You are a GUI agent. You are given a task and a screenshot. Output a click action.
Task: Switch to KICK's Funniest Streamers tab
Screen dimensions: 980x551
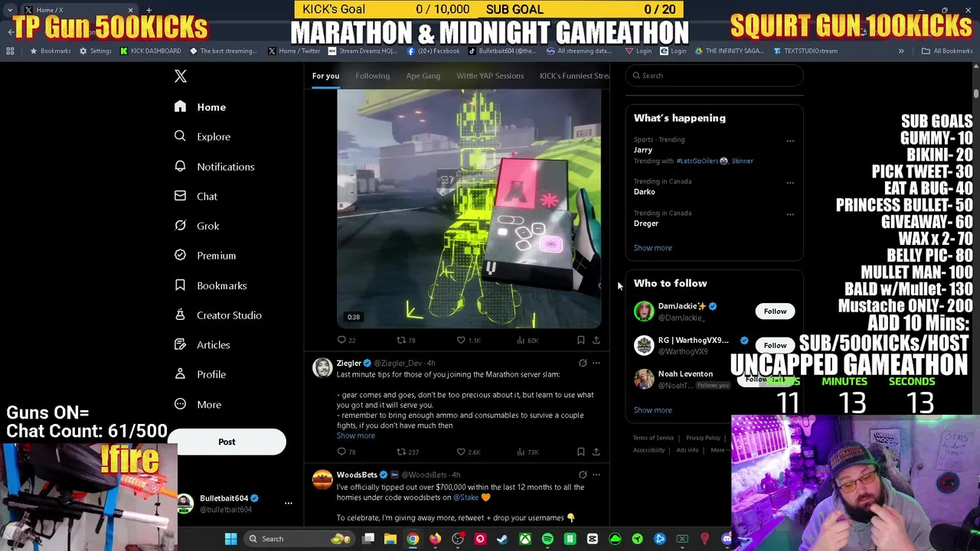(574, 76)
